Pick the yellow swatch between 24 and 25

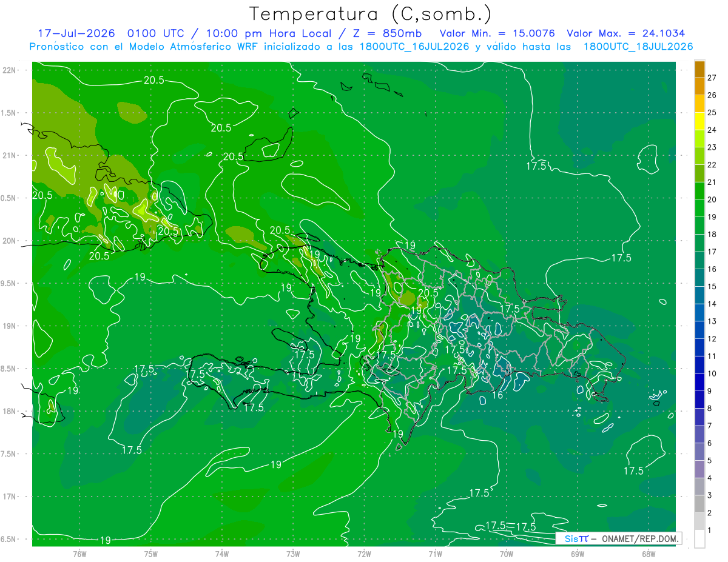coord(699,121)
